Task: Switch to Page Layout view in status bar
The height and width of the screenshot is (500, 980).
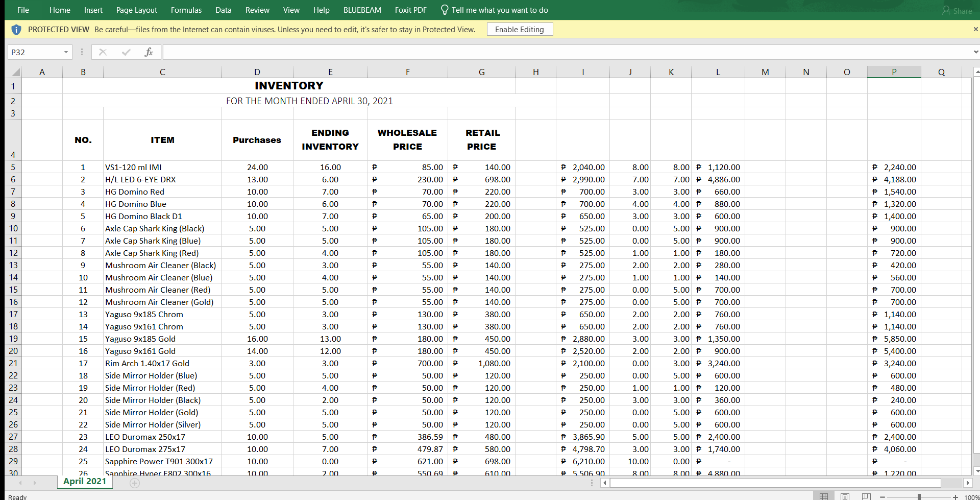Action: coord(845,496)
